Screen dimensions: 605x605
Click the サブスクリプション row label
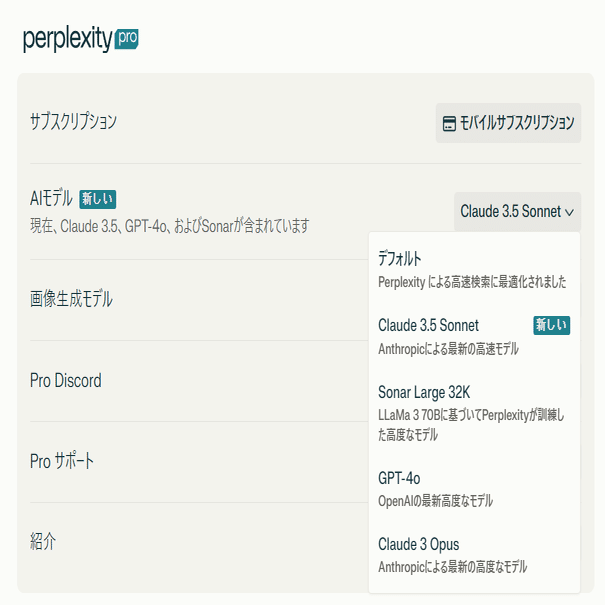73,122
